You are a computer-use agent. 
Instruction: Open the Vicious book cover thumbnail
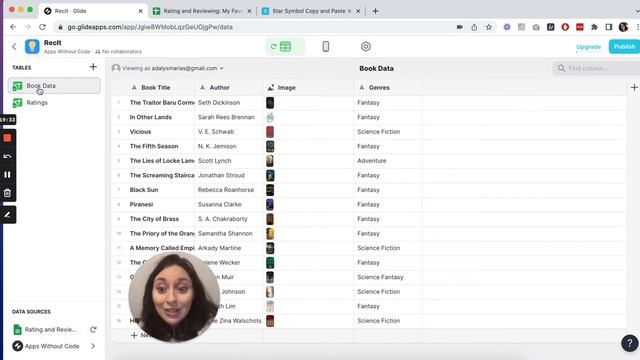tap(270, 132)
